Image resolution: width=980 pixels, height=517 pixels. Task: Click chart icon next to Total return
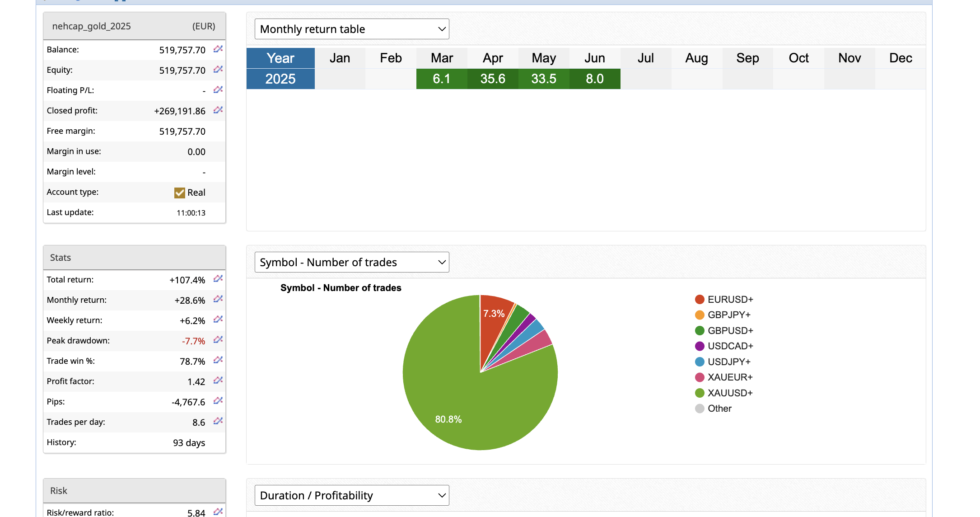pos(218,278)
